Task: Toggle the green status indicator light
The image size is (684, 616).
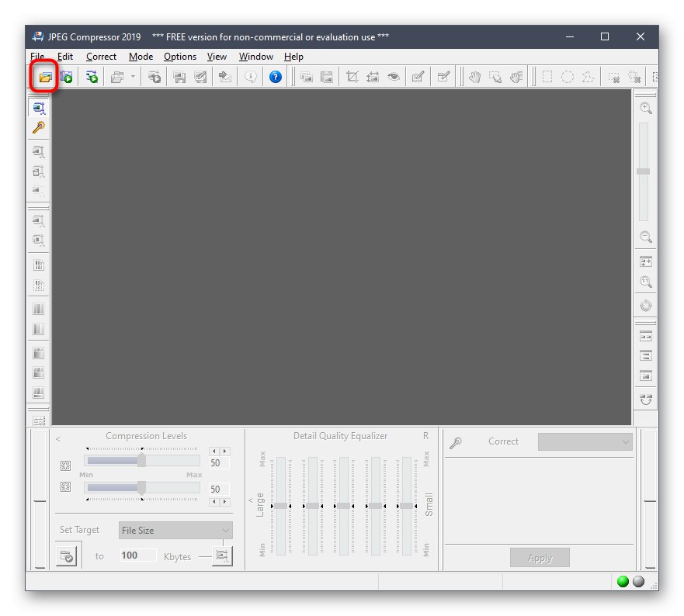Action: 623,581
